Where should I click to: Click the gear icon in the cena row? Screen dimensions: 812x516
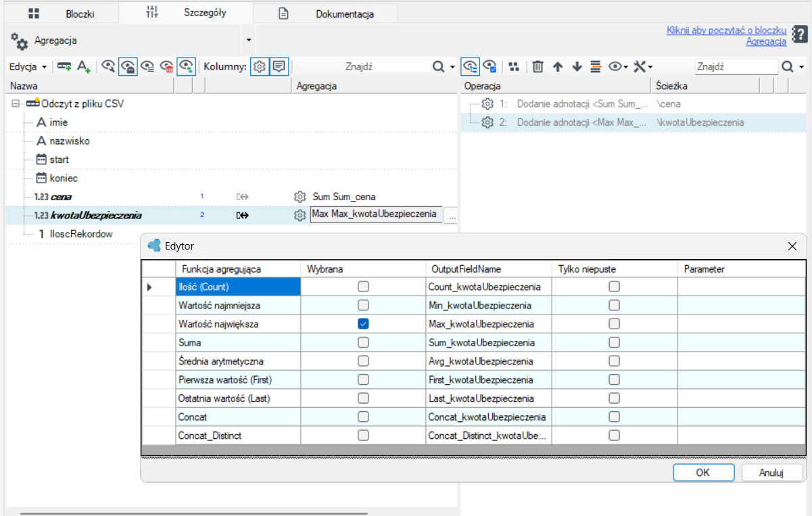pos(300,197)
